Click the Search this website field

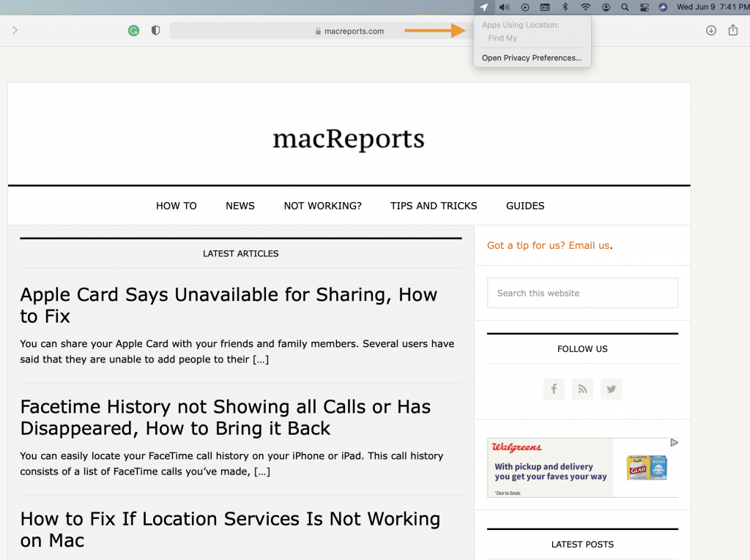[x=582, y=293]
